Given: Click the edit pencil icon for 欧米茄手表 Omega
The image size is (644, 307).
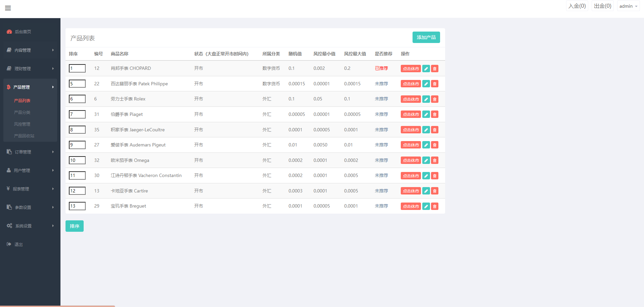Looking at the screenshot, I should coord(426,160).
